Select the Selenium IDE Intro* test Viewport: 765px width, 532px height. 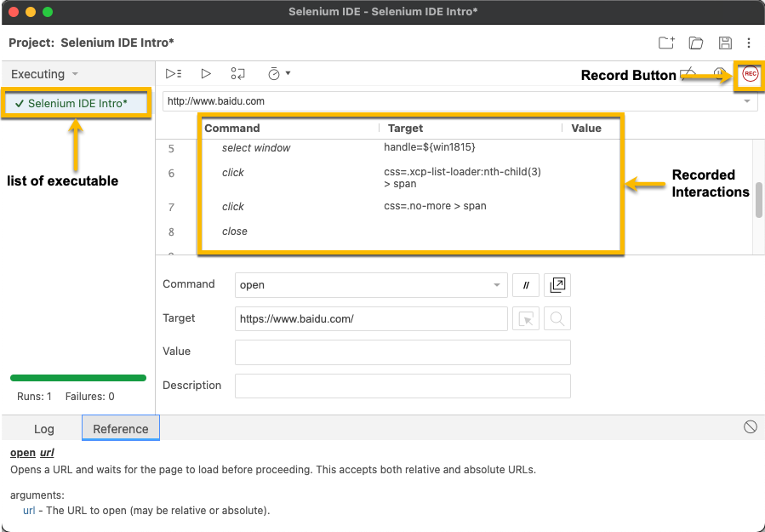point(76,104)
